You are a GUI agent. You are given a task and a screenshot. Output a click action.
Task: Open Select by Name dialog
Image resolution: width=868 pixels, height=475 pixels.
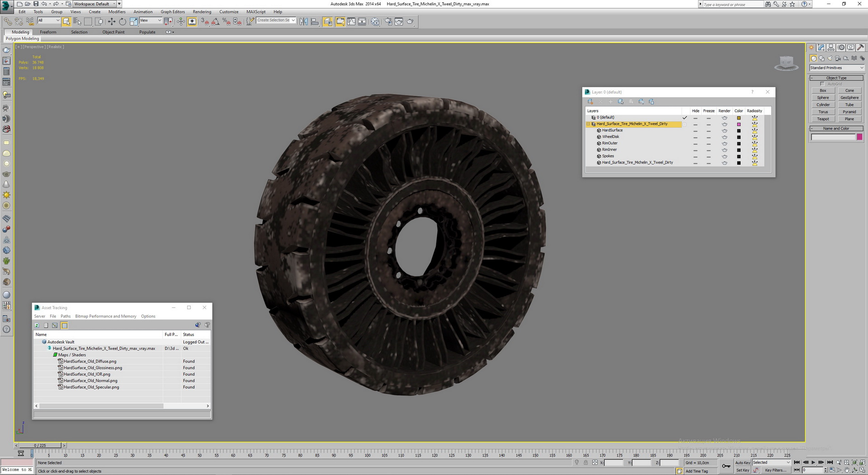[77, 21]
